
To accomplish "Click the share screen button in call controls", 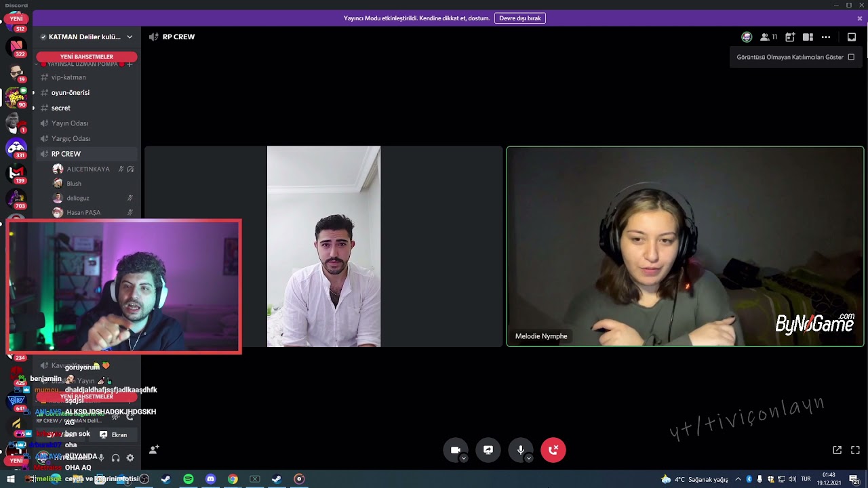I will coord(488,450).
